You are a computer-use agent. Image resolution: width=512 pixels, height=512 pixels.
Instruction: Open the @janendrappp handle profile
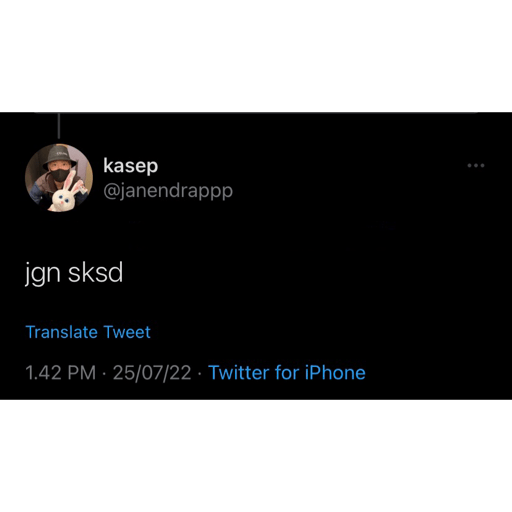pos(168,191)
